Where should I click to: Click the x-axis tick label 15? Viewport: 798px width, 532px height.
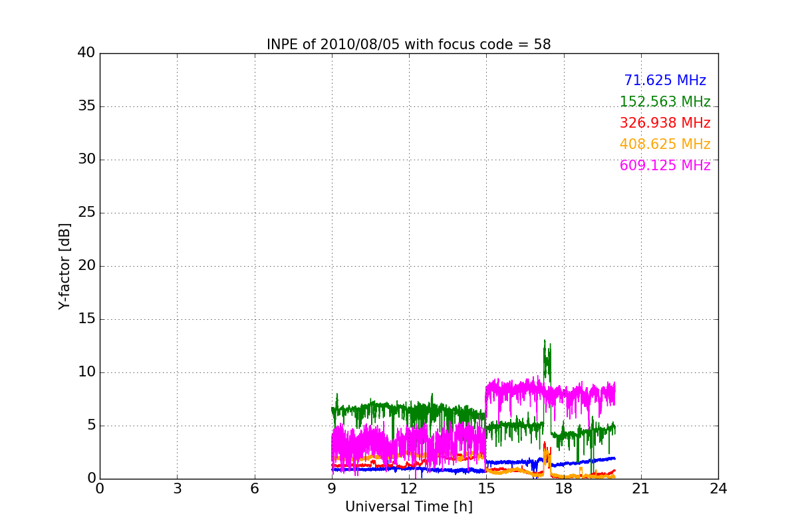coord(486,489)
